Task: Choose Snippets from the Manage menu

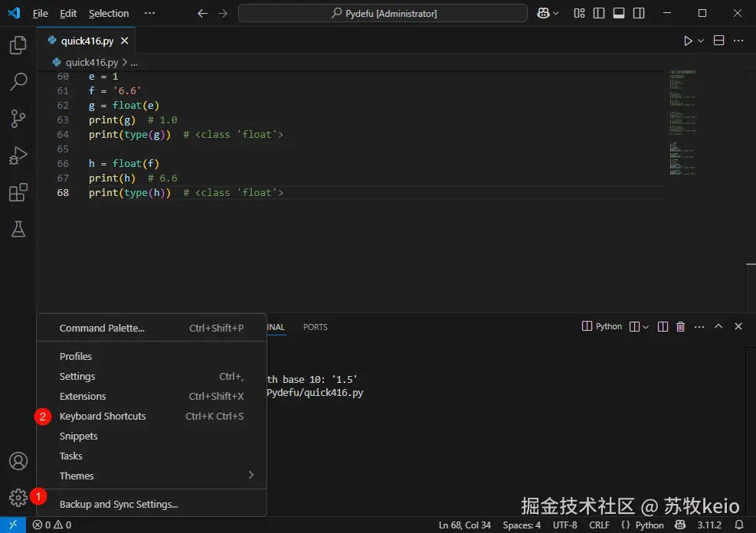Action: coord(152,437)
